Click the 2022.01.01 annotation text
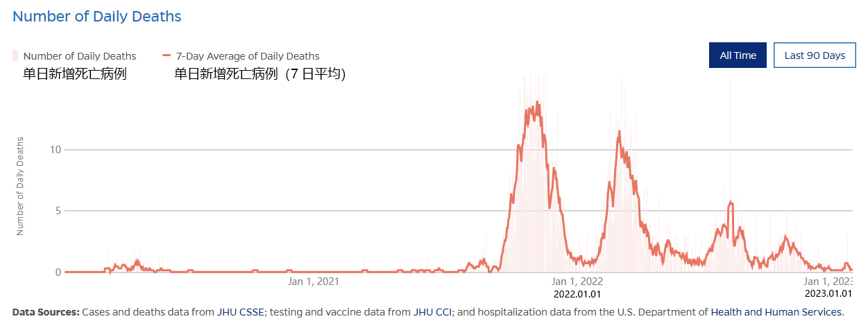Image resolution: width=868 pixels, height=328 pixels. [x=577, y=294]
